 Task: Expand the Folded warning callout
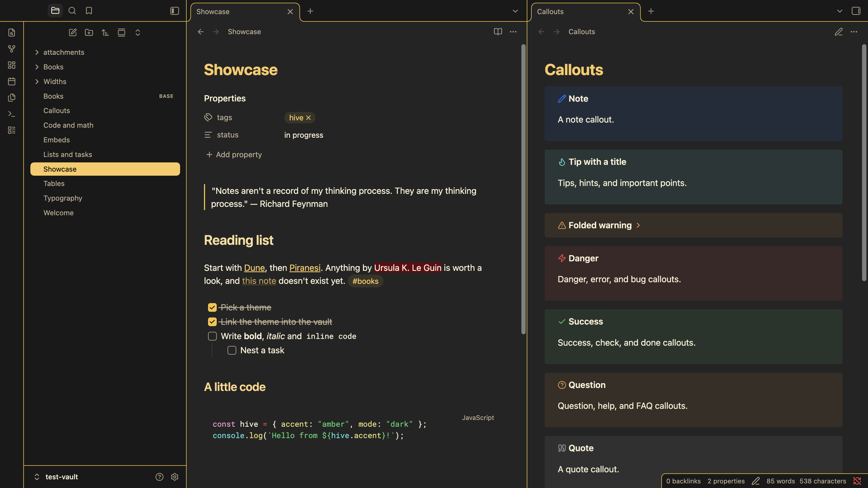tap(638, 225)
